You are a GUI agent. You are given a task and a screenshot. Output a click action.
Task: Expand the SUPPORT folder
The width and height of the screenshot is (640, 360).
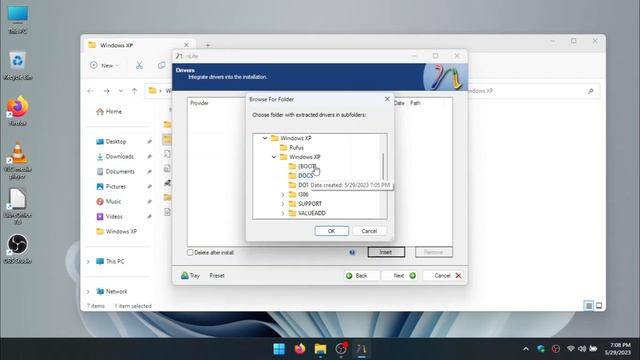[283, 204]
